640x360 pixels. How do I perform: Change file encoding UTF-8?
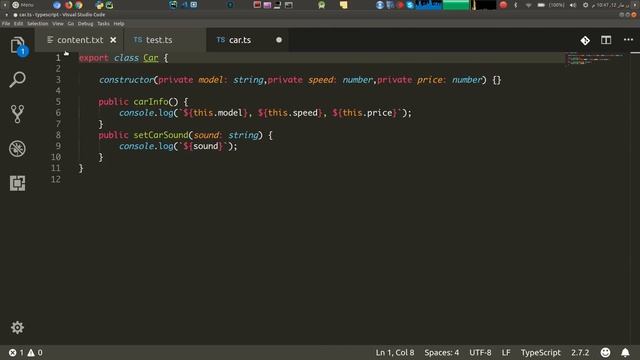480,352
